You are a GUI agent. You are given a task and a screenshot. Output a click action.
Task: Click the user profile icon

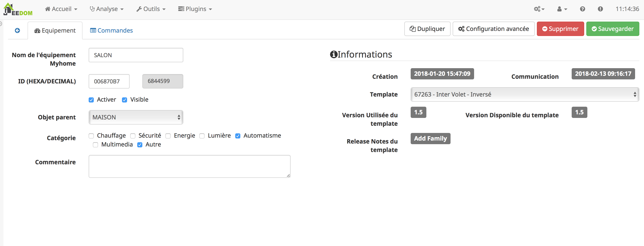click(559, 9)
